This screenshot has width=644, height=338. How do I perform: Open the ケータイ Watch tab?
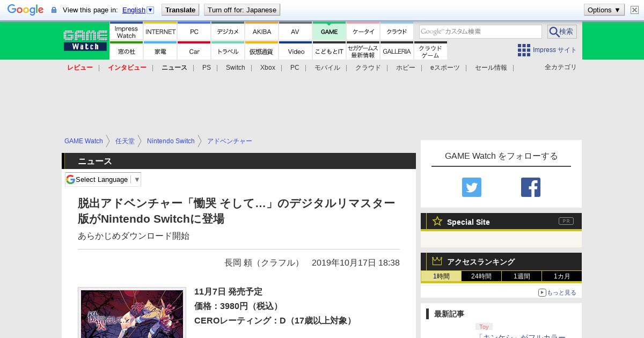[x=363, y=32]
